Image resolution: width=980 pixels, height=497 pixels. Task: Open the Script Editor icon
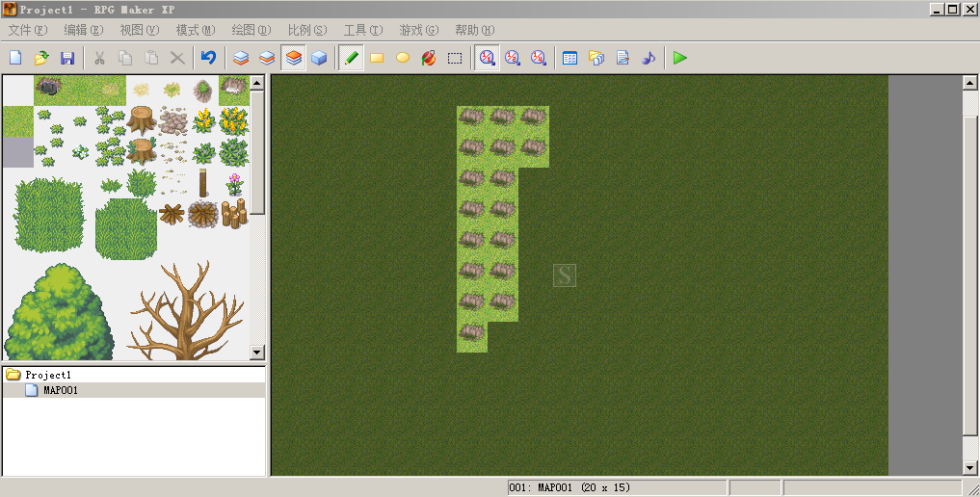tap(622, 58)
